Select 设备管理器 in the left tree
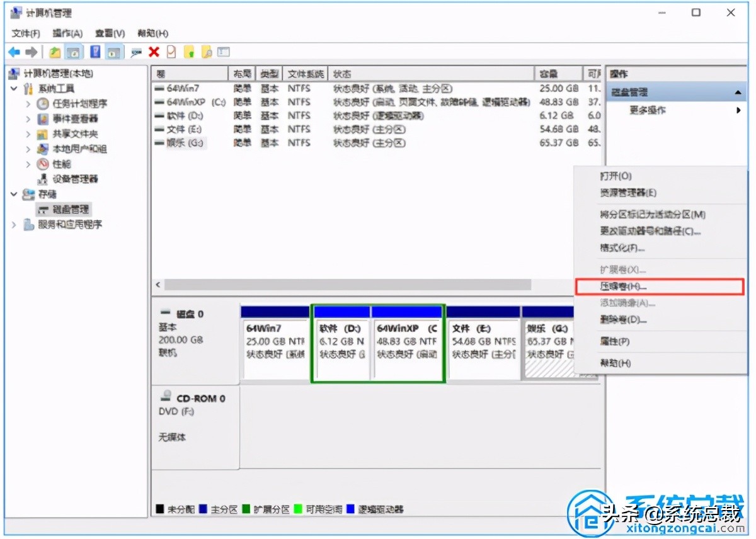The height and width of the screenshot is (539, 756). pos(74,179)
